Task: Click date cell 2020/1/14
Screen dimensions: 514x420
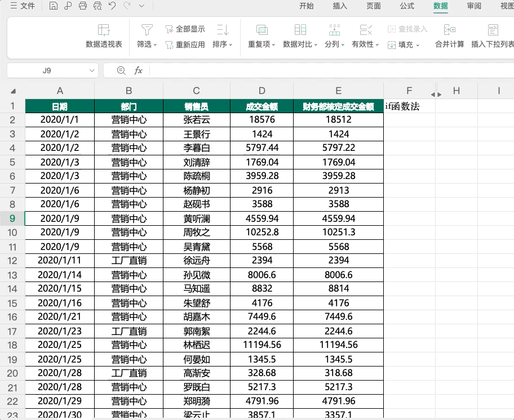Action: (60, 275)
